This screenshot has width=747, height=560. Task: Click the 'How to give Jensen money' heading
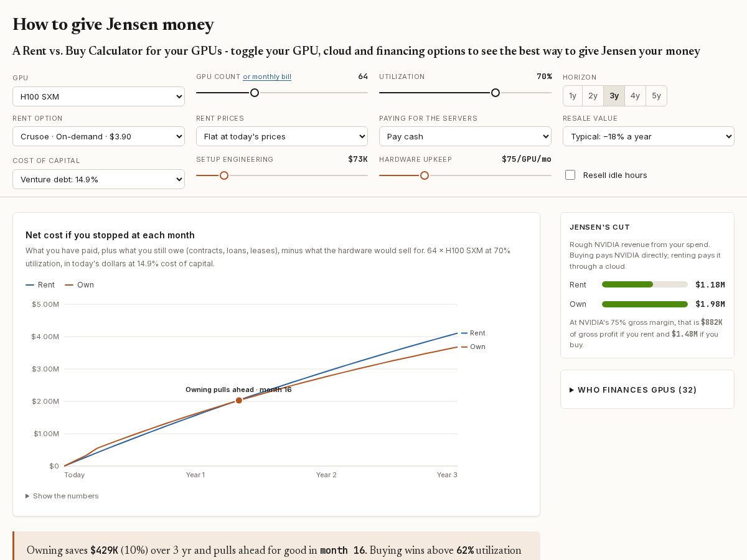click(113, 24)
